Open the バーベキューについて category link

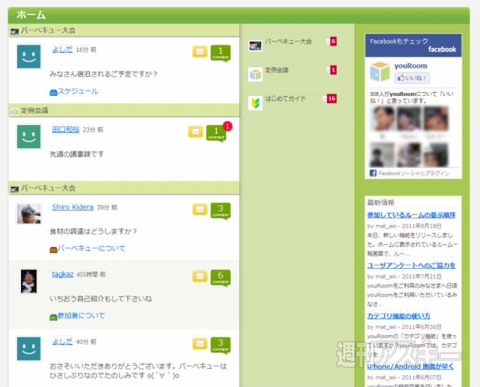click(91, 248)
